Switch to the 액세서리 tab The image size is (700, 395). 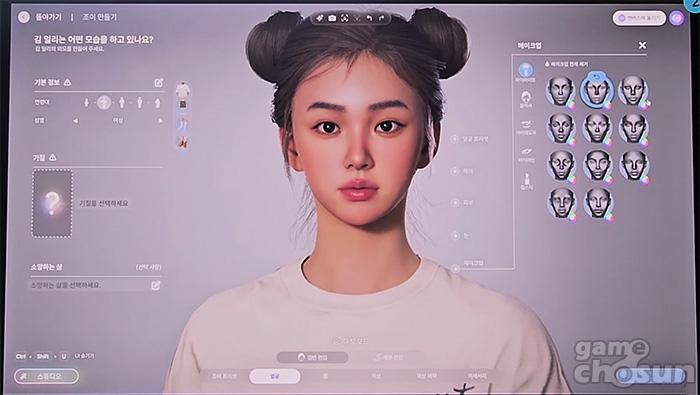coord(476,376)
